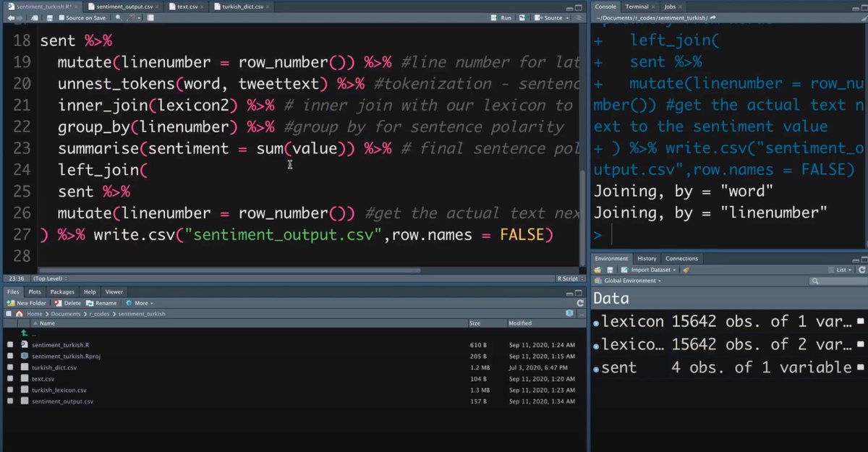The image size is (868, 452).
Task: Open the Files pane tab
Action: [x=13, y=291]
